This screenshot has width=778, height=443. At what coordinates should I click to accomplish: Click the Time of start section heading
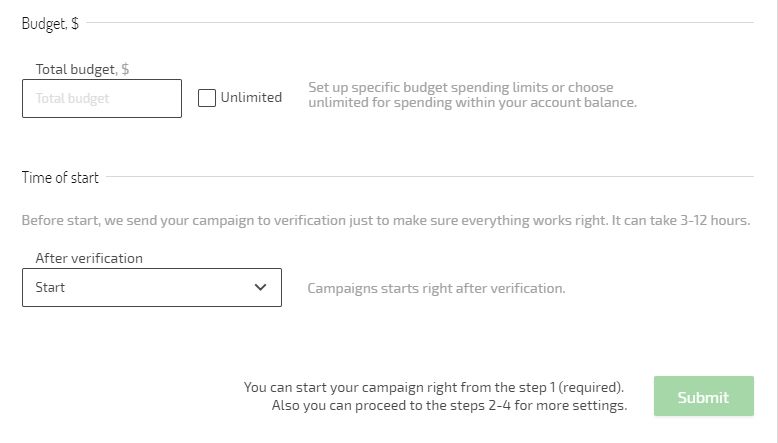[x=60, y=177]
